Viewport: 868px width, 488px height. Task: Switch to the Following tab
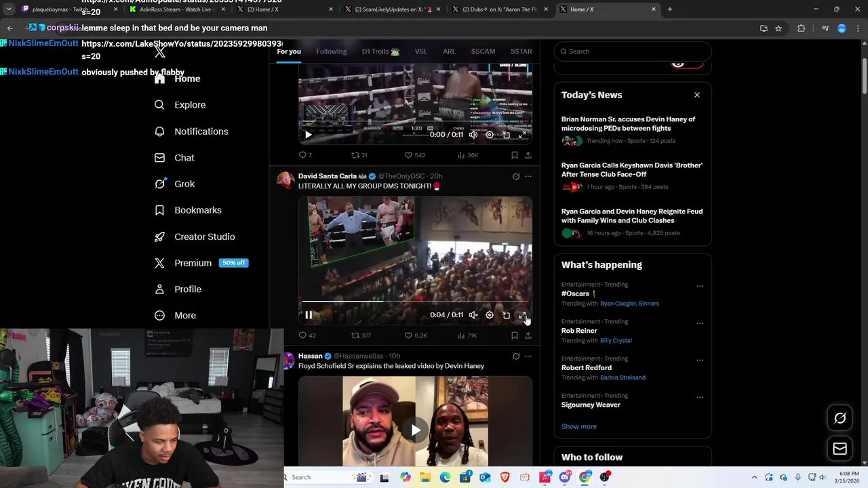click(x=332, y=52)
